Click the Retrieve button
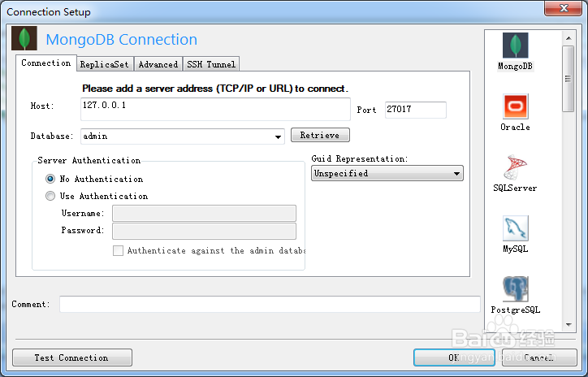 tap(320, 135)
